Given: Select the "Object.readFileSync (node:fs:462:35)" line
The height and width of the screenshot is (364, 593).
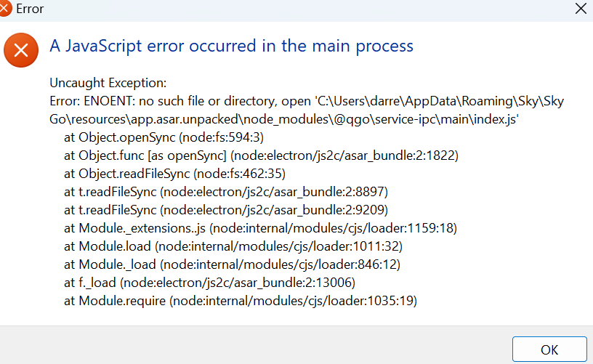Looking at the screenshot, I should 174,174.
